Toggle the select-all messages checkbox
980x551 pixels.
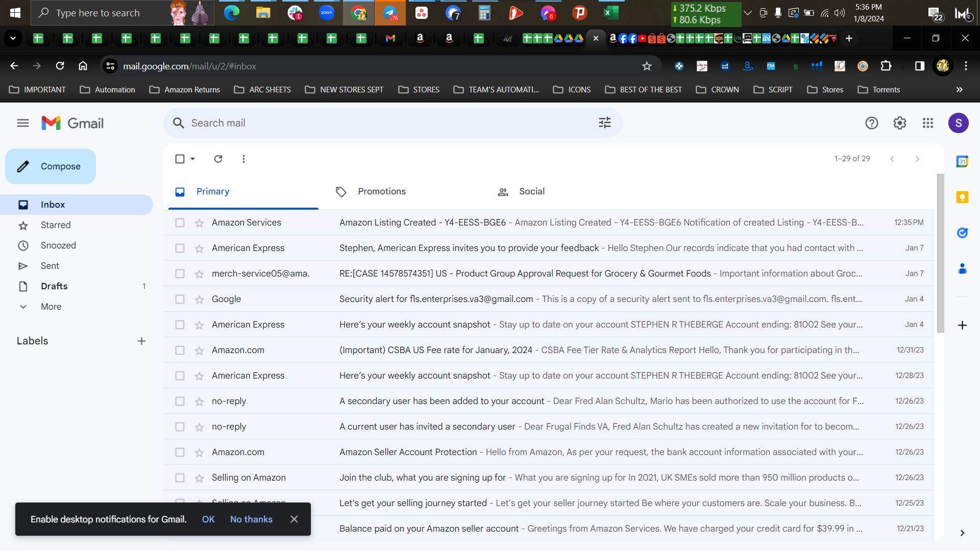(x=180, y=159)
